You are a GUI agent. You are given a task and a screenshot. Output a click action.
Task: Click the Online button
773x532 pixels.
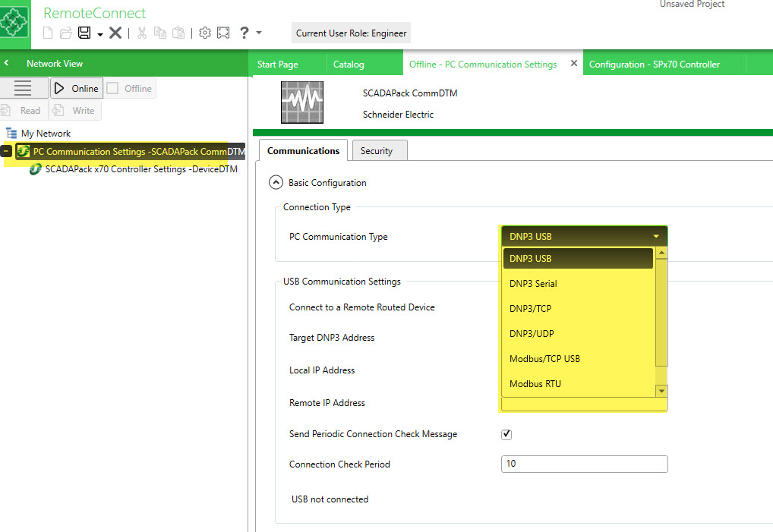click(77, 88)
